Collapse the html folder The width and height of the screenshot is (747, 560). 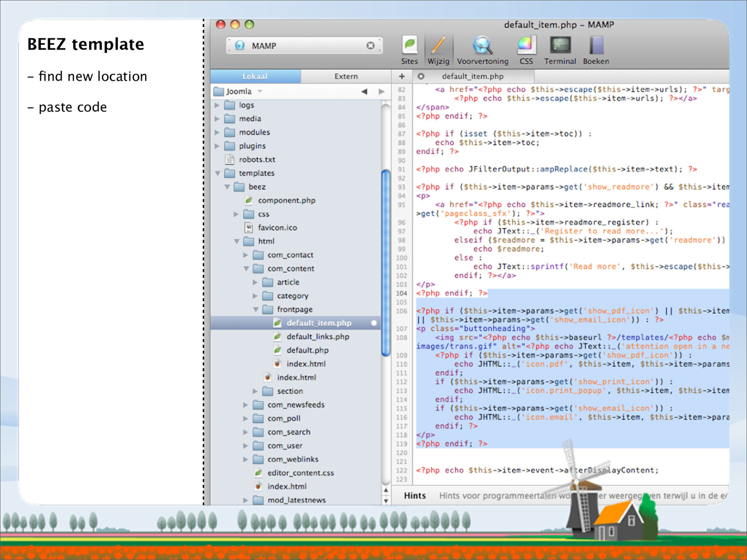coord(237,241)
